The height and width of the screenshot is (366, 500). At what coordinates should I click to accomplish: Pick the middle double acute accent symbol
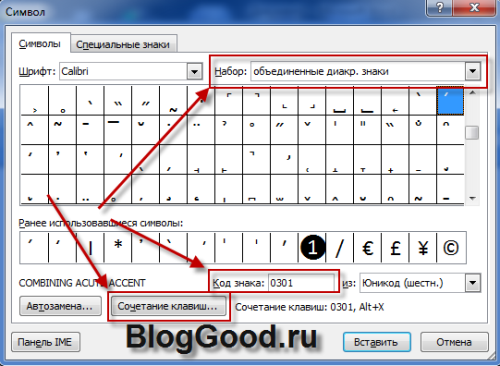[x=145, y=101]
